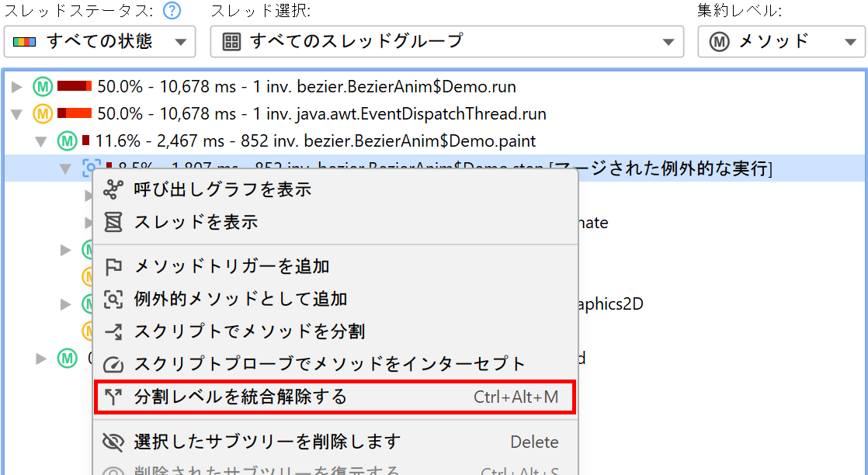Select スクリプトでメソッドを分割 menu item
868x475 pixels.
click(248, 331)
